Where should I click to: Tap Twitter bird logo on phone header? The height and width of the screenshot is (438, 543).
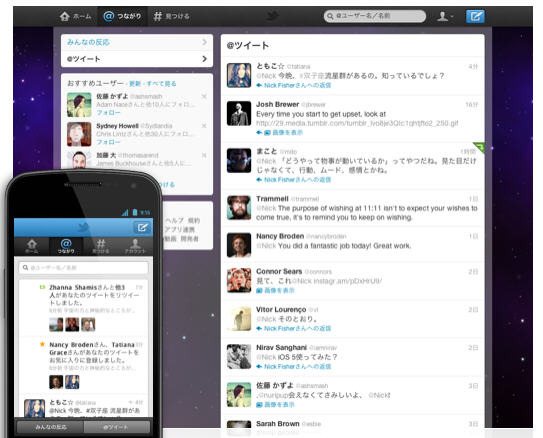pos(83,227)
